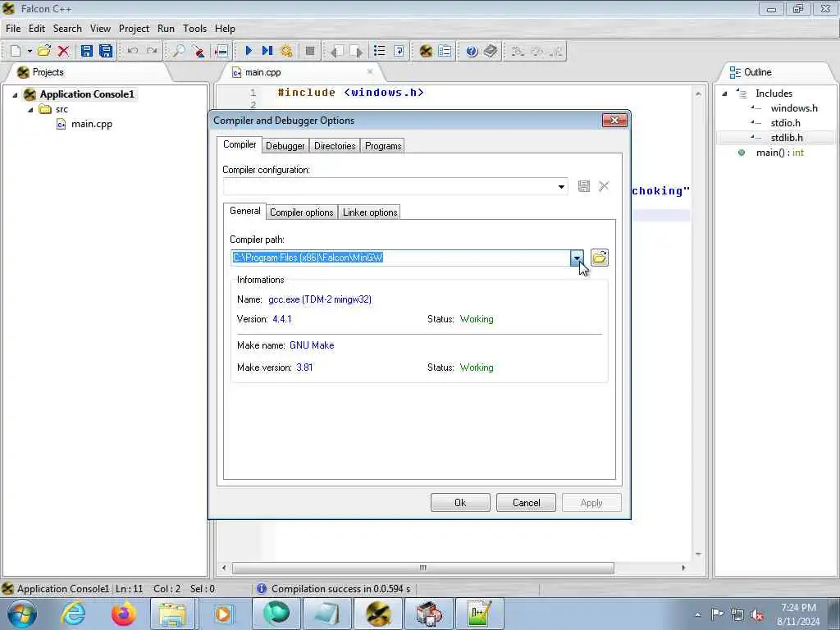Open the Help menu
840x630 pixels.
click(x=225, y=29)
